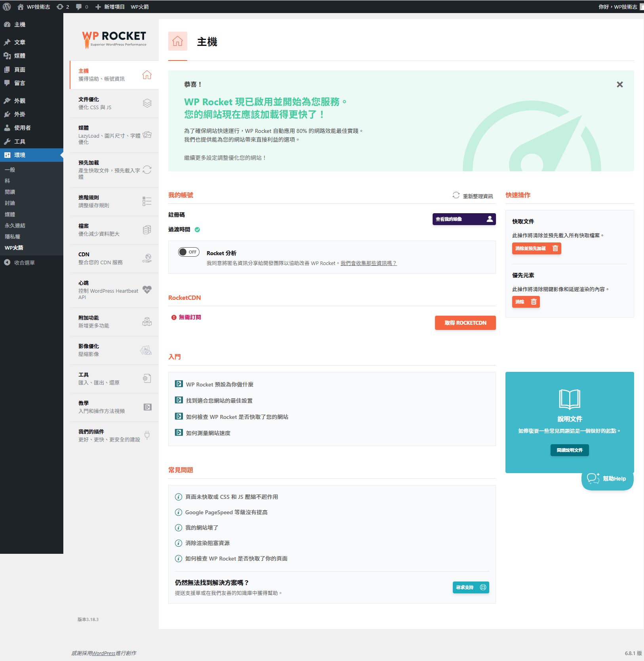Open 檔案 database icon tab
The height and width of the screenshot is (661, 644).
tap(147, 230)
